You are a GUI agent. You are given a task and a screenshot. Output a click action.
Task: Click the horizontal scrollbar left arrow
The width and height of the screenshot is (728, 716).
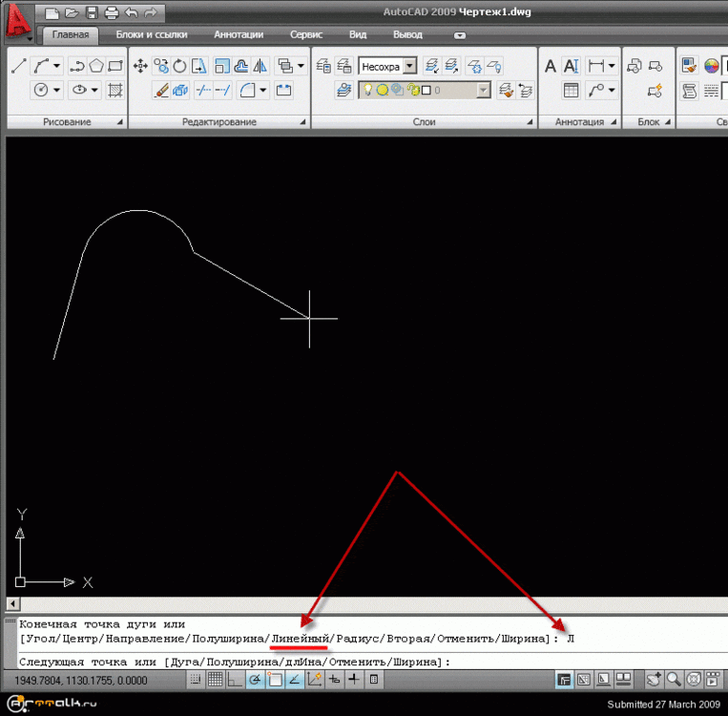tap(12, 604)
